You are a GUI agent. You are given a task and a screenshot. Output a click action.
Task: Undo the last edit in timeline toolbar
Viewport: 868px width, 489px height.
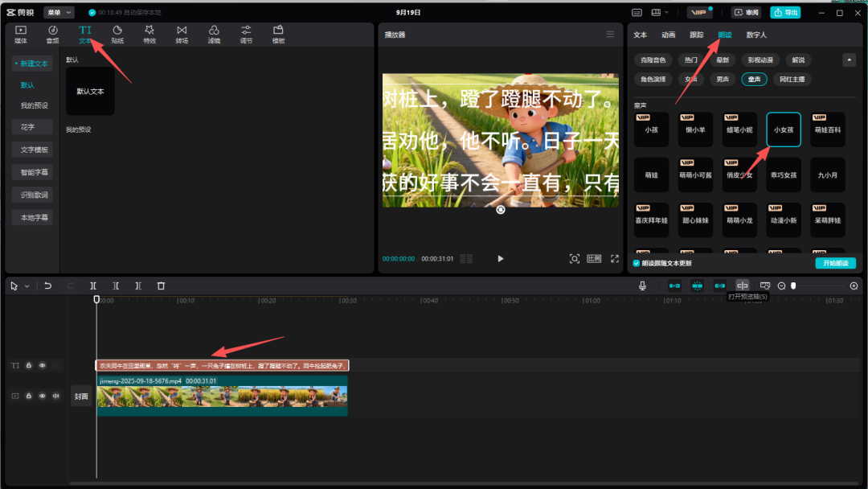[48, 286]
